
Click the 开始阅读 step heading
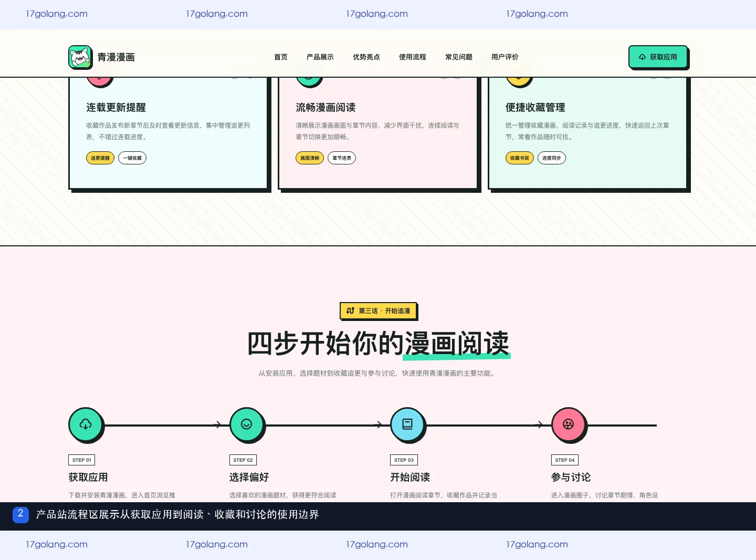(410, 477)
